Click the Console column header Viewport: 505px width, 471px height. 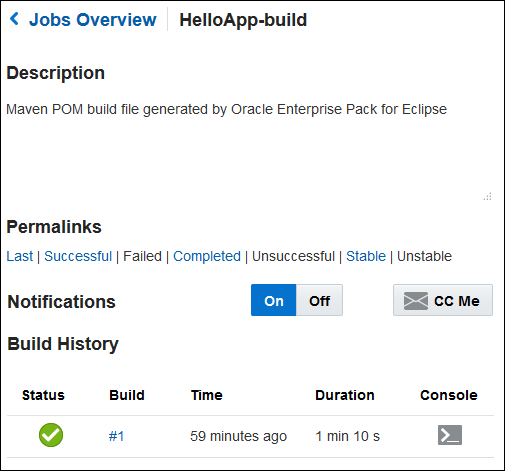pos(449,395)
